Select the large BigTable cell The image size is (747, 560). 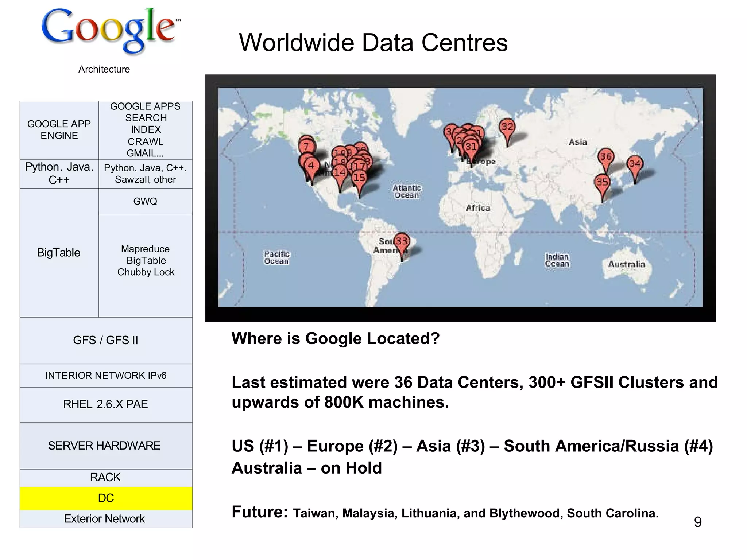59,253
